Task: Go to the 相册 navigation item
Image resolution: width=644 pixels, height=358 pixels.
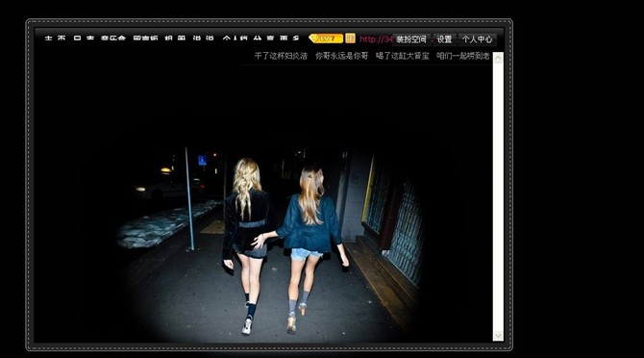Action: click(175, 38)
